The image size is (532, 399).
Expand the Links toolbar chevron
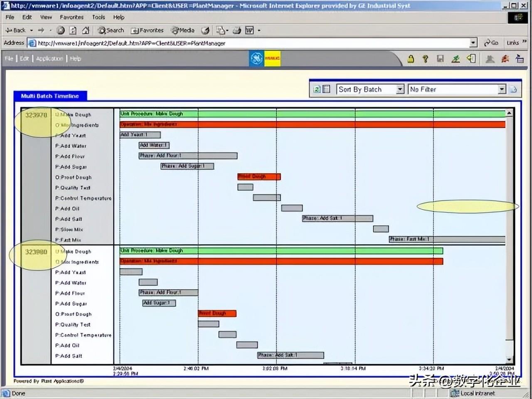click(525, 42)
